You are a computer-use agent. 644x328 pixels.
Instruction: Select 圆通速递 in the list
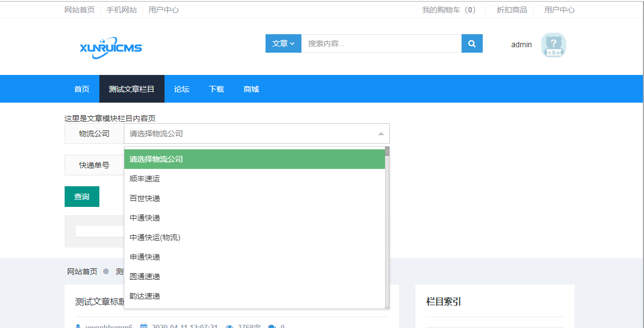[255, 276]
